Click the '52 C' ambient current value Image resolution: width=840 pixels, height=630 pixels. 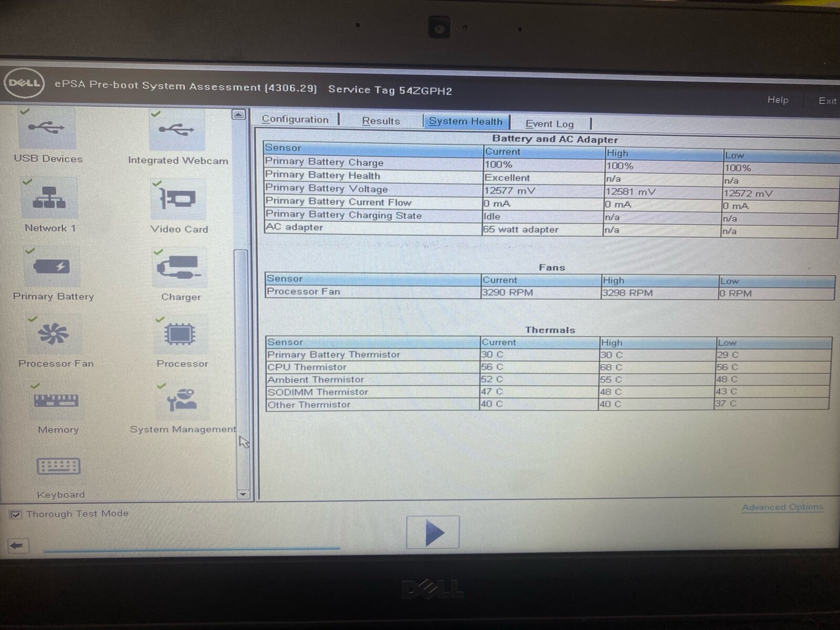[492, 379]
